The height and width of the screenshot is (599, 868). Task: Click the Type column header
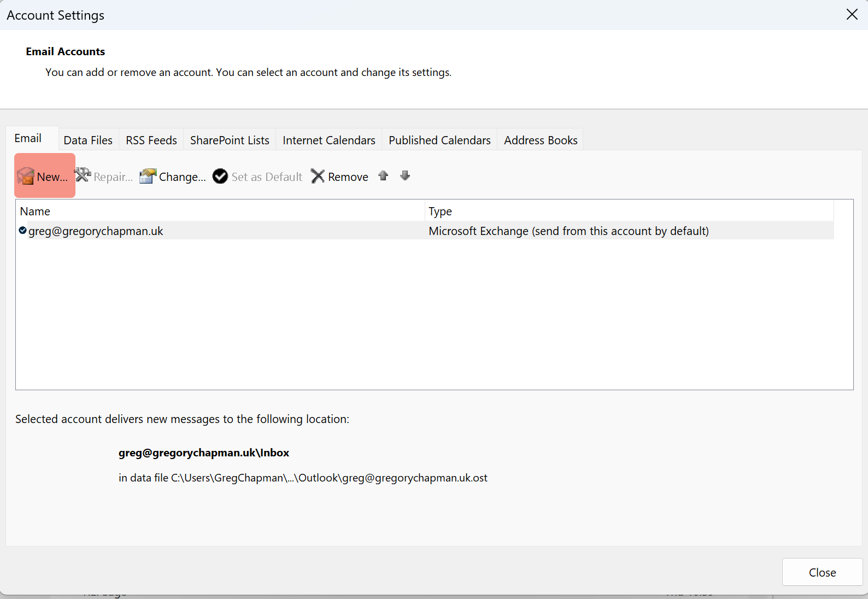pos(629,212)
